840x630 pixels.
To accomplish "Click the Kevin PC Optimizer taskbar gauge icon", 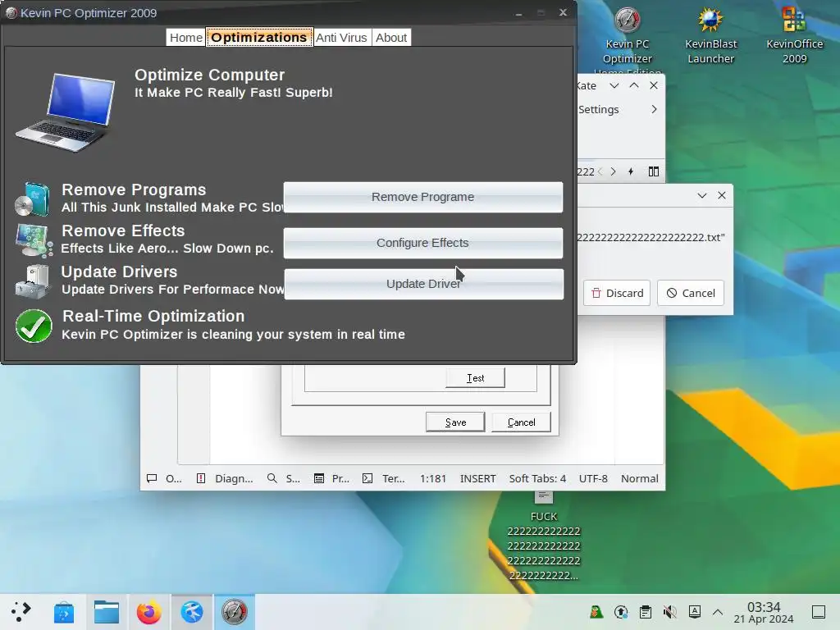I will (234, 612).
